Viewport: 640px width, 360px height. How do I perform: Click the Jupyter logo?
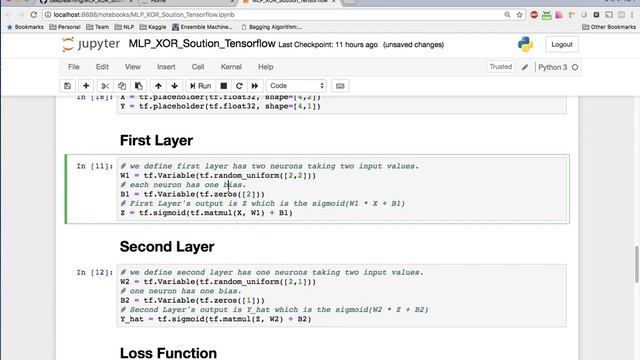point(91,44)
